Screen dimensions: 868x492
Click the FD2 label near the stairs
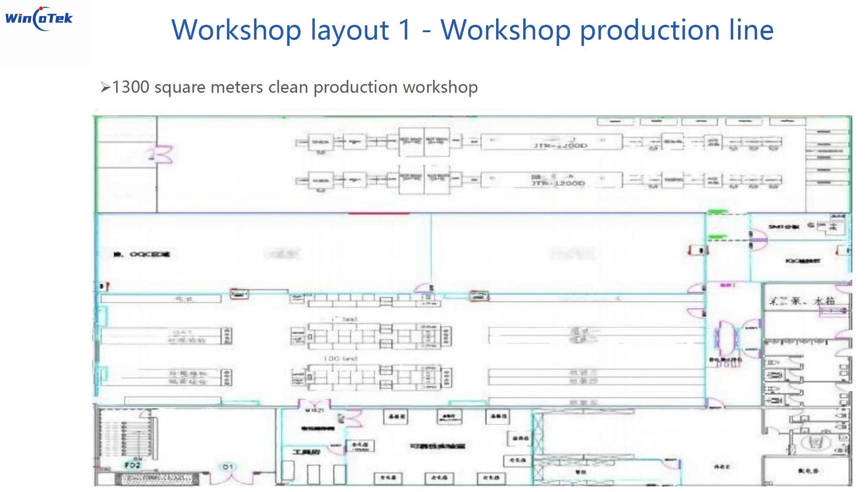132,465
